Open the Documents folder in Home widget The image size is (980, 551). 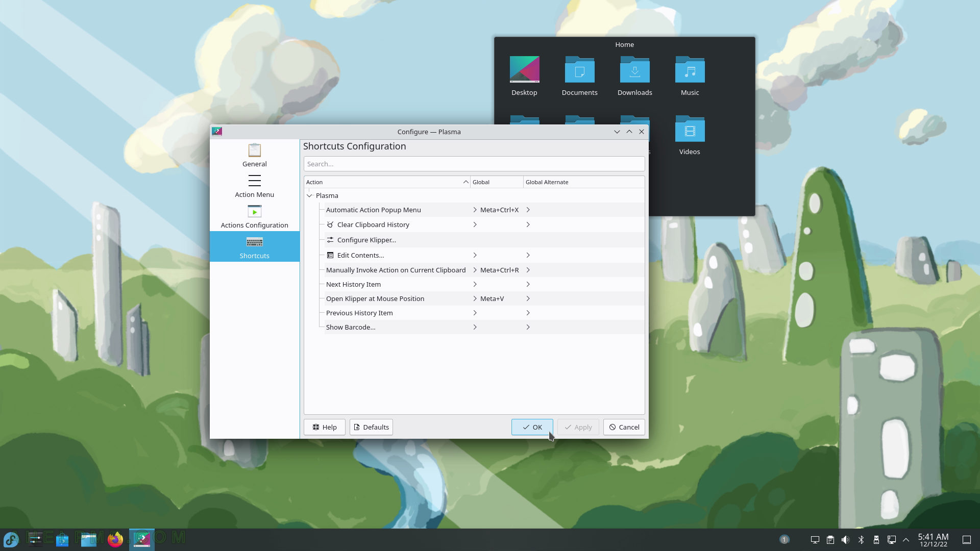pos(579,76)
